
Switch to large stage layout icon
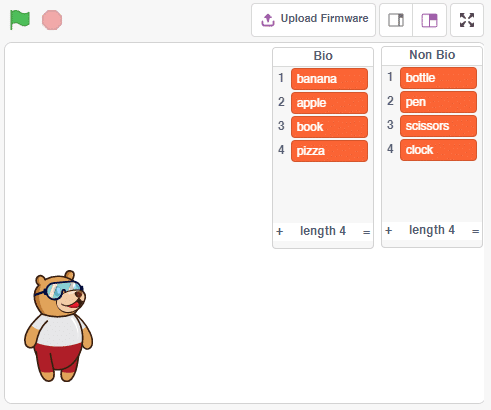coord(429,20)
